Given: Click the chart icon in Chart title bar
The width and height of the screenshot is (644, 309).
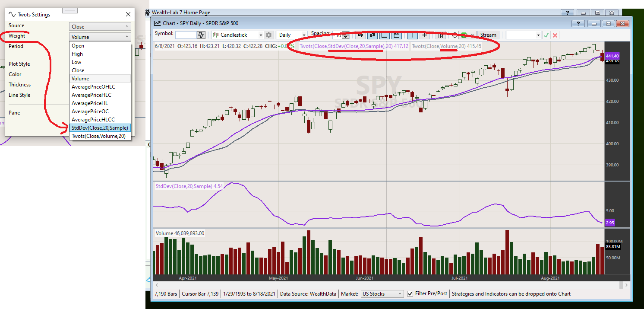Looking at the screenshot, I should 158,23.
